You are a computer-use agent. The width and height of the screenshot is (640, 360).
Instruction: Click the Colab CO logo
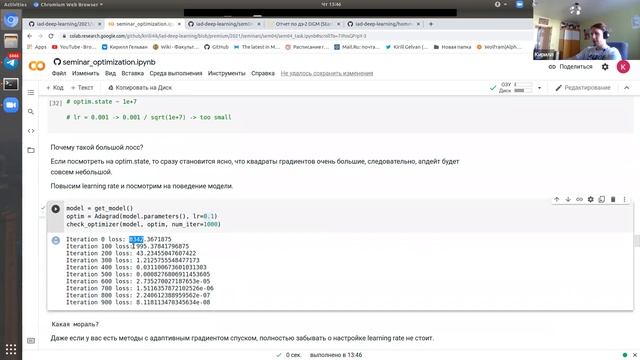(x=37, y=66)
